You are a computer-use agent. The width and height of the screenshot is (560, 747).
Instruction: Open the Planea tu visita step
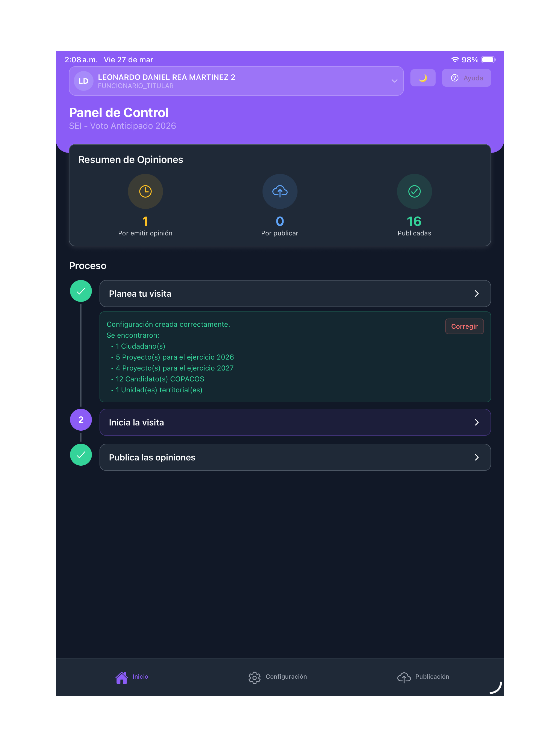pyautogui.click(x=295, y=293)
